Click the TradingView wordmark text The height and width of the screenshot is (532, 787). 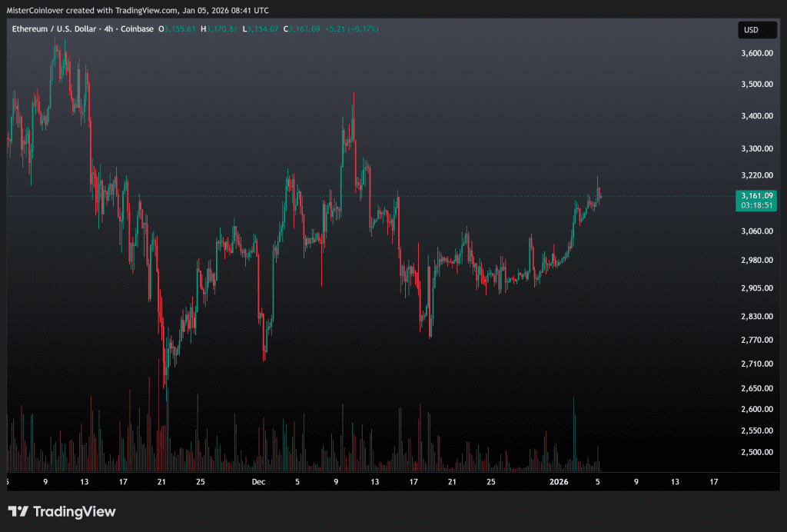(x=74, y=511)
